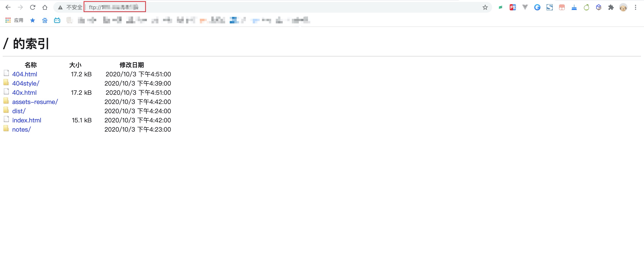Open the 404.html file link
The height and width of the screenshot is (264, 644).
click(x=25, y=74)
